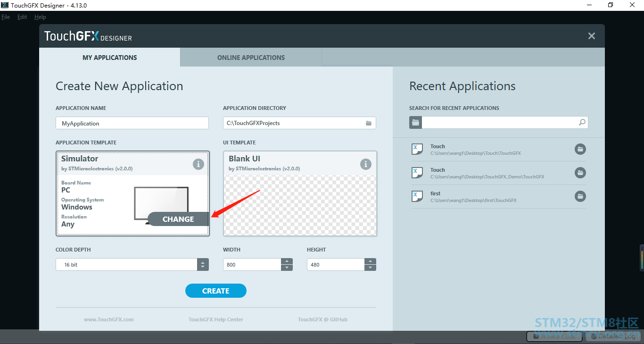Click the magnifier search icon
644x344 pixels.
tap(583, 123)
